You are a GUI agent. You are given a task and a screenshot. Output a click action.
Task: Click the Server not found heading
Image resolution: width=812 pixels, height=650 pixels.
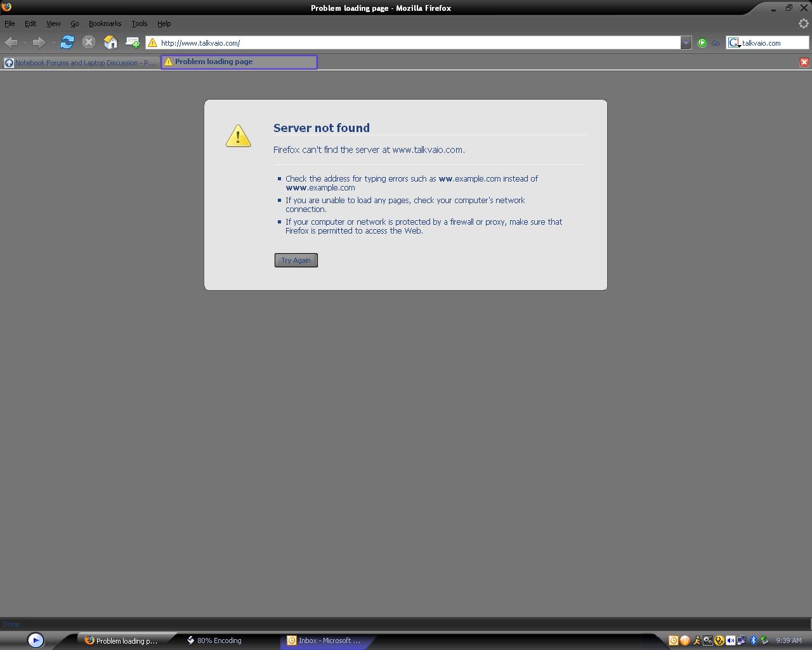[x=322, y=128]
